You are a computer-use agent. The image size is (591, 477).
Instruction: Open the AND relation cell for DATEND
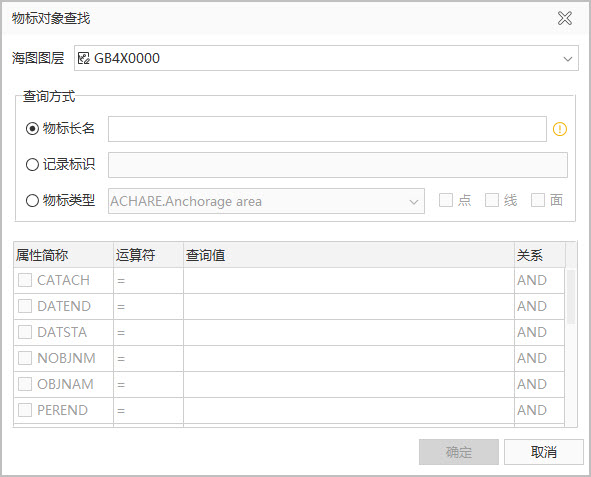click(x=539, y=306)
